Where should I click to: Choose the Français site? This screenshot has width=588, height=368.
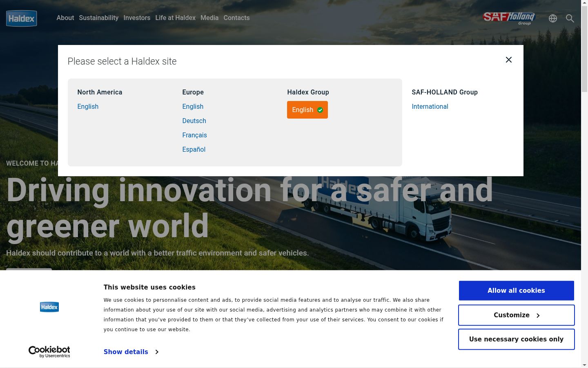pyautogui.click(x=195, y=135)
